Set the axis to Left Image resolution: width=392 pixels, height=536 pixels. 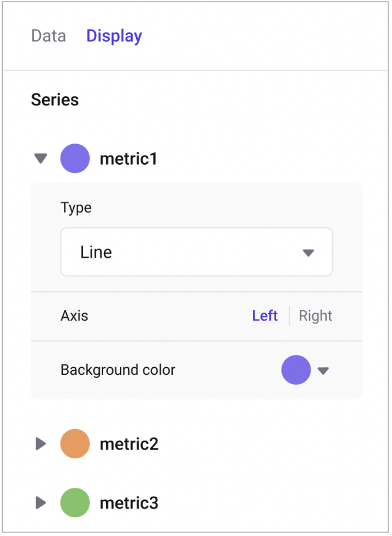click(x=265, y=316)
